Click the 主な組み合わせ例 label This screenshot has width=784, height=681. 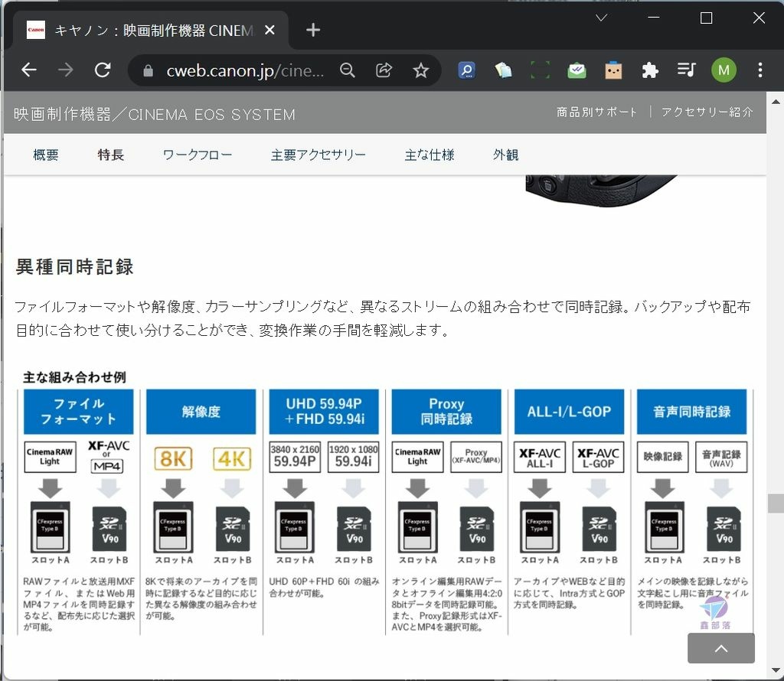tap(74, 377)
